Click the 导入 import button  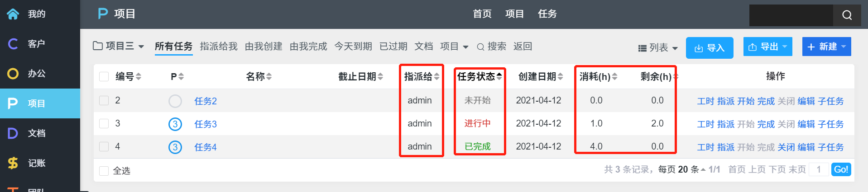coord(710,48)
